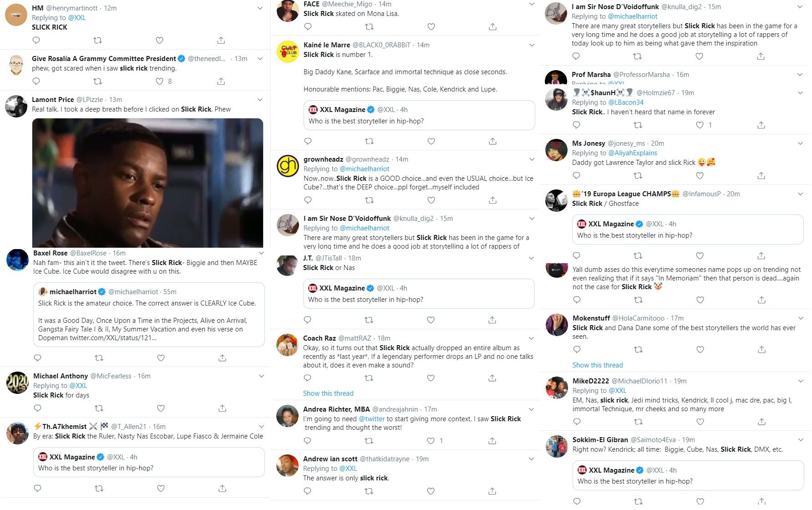
Task: Retweet Coach Raz's album tweet
Action: (369, 378)
